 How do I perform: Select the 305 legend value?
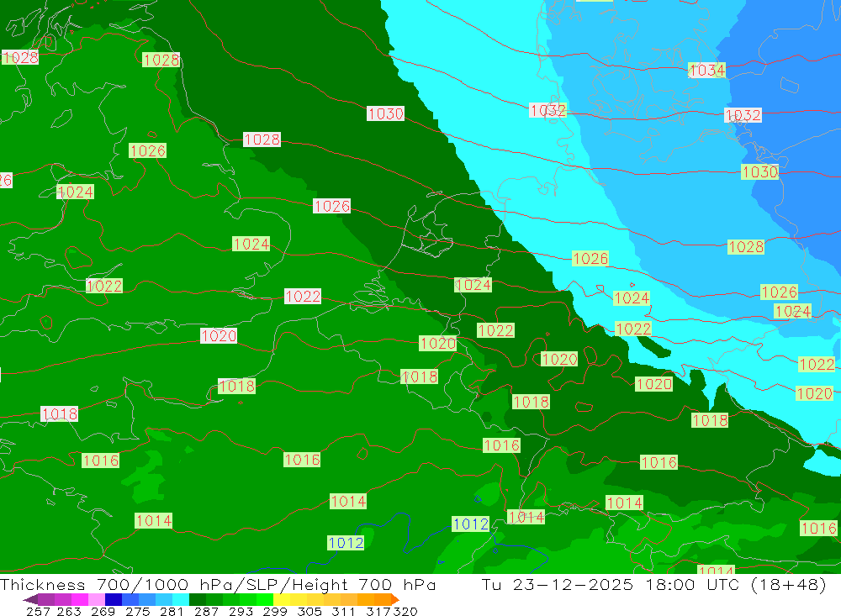[309, 611]
